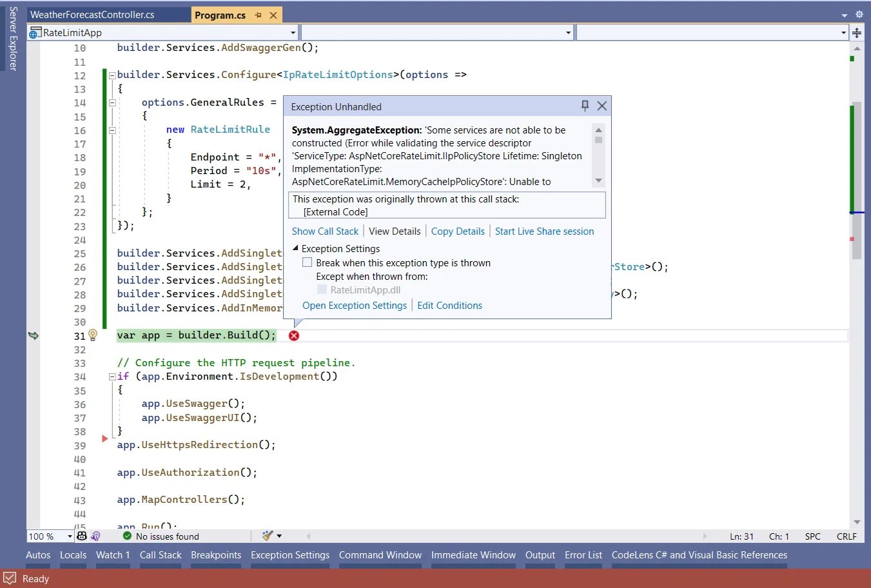
Task: Pin the Program.cs tab
Action: [x=258, y=15]
